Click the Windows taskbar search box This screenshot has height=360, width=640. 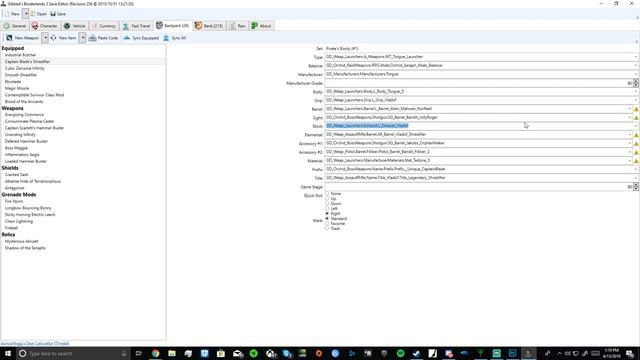[73, 353]
